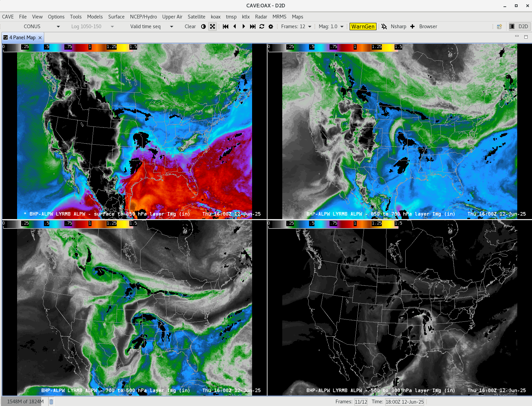Click the Nsharp lightning icon
Screen dimensions: 532x406
(384, 27)
